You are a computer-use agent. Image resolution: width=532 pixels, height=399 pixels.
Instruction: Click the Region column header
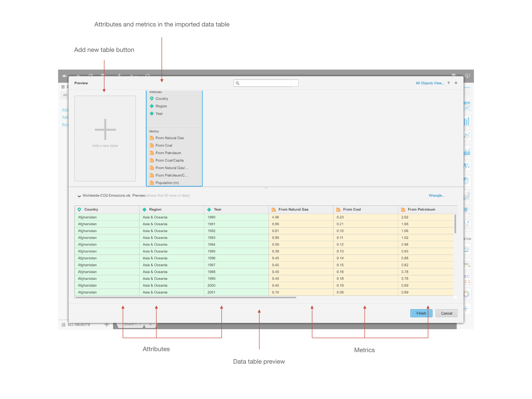tap(172, 209)
